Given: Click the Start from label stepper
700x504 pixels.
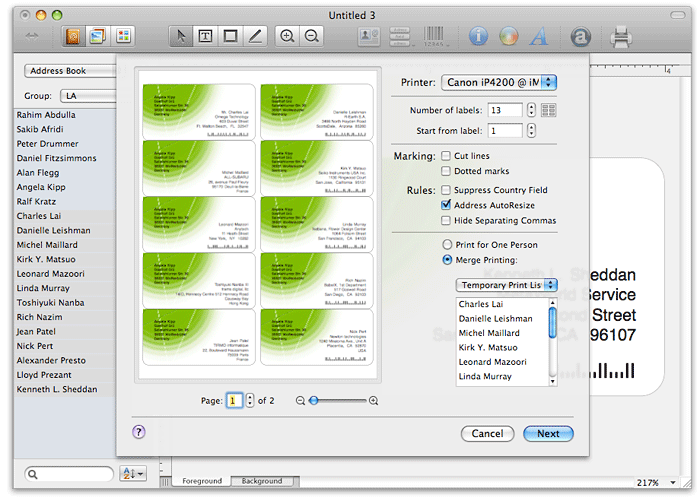Looking at the screenshot, I should (531, 131).
